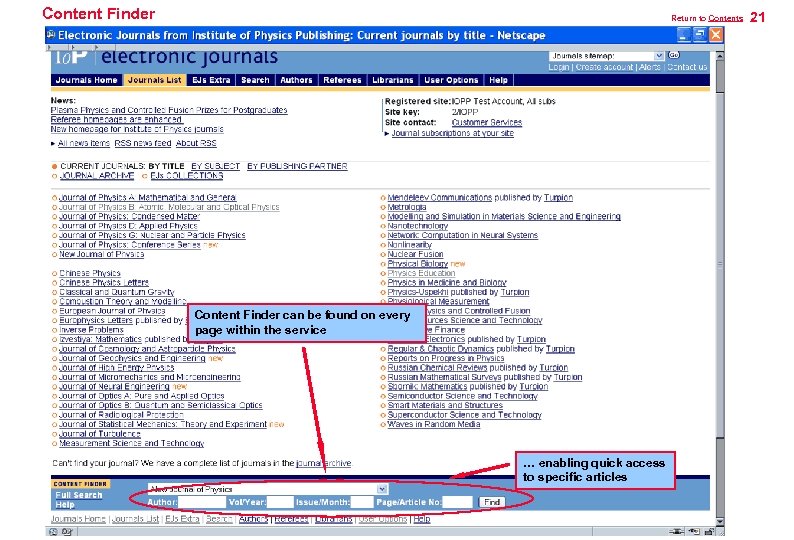Click the bullet before JOURNAL ARCHIVE

click(x=54, y=176)
